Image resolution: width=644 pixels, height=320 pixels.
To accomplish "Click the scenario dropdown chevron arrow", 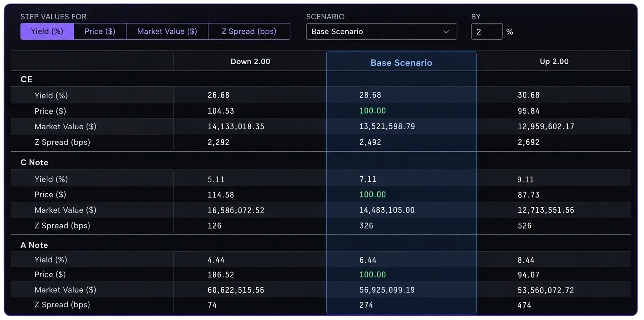I will [x=446, y=32].
